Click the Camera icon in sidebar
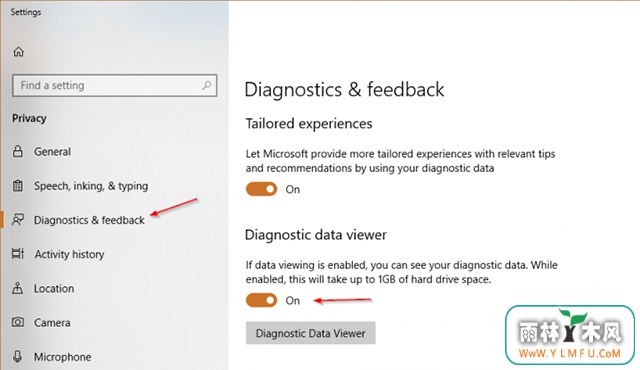640x370 pixels. pos(18,322)
